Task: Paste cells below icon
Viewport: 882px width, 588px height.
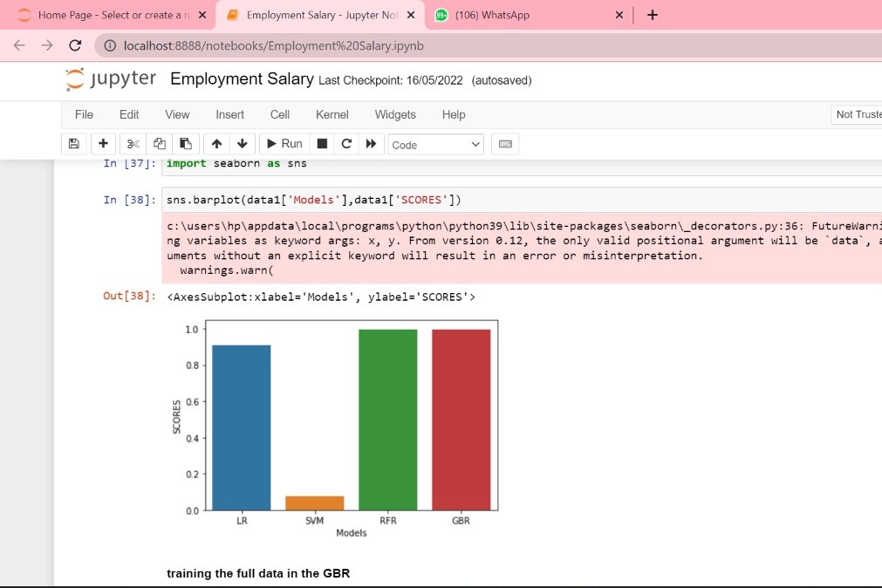Action: [x=186, y=144]
